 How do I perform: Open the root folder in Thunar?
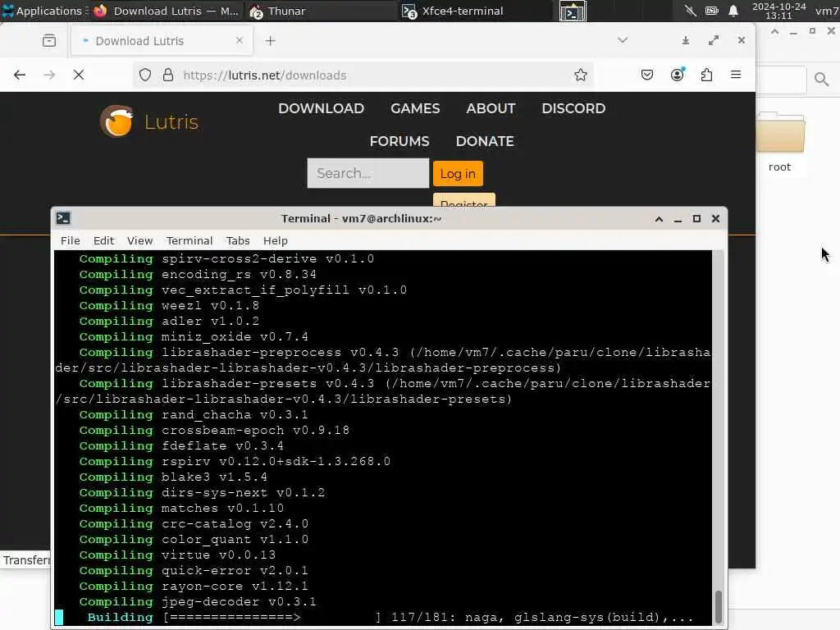[x=779, y=143]
